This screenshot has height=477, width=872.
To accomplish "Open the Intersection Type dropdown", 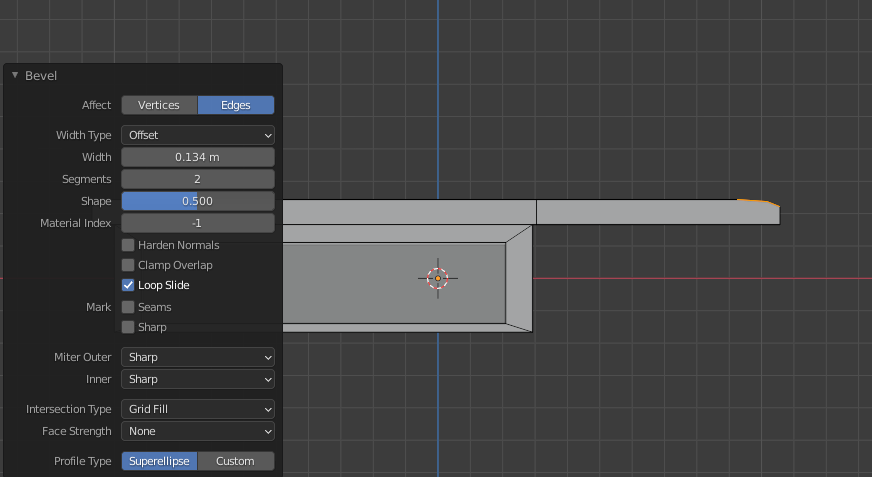I will coord(198,409).
